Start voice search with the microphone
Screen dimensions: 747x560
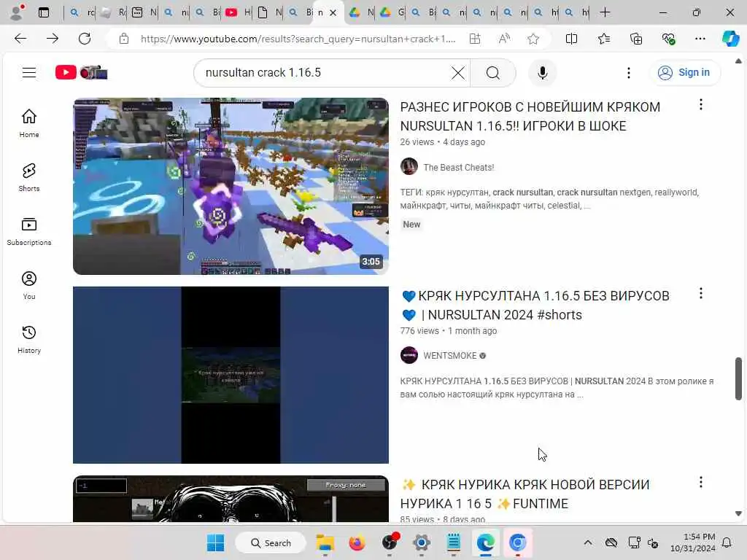click(542, 73)
